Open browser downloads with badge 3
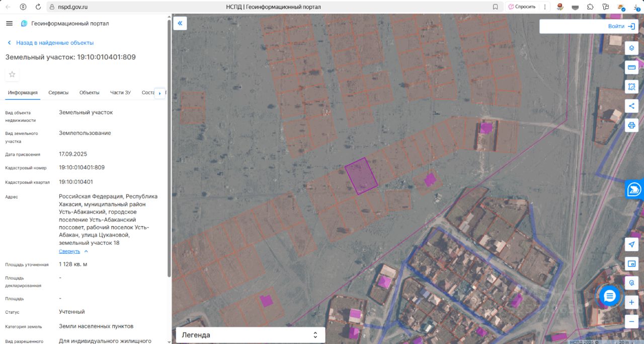Viewport: 644px width, 344px height. tap(636, 7)
